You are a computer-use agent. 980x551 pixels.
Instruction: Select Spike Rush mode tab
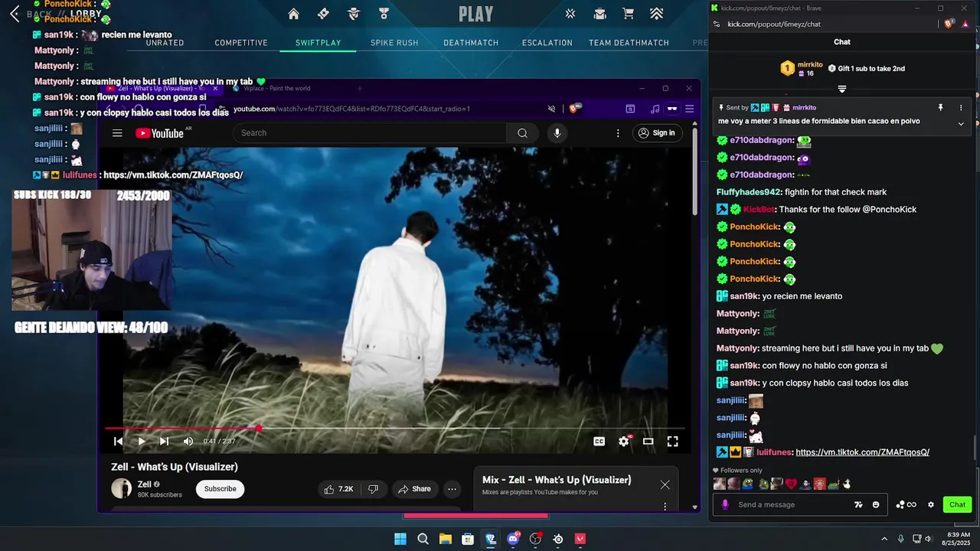click(394, 43)
